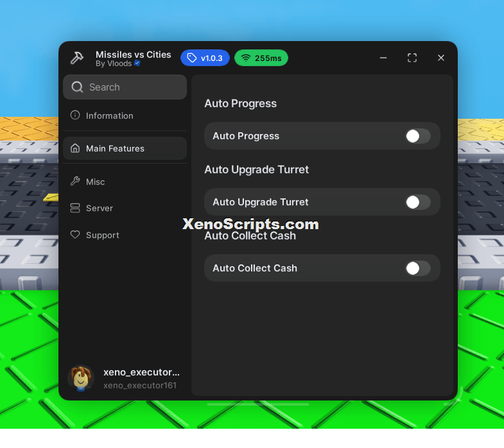Click the wrench icon beside Misc
504x448 pixels.
[x=75, y=181]
